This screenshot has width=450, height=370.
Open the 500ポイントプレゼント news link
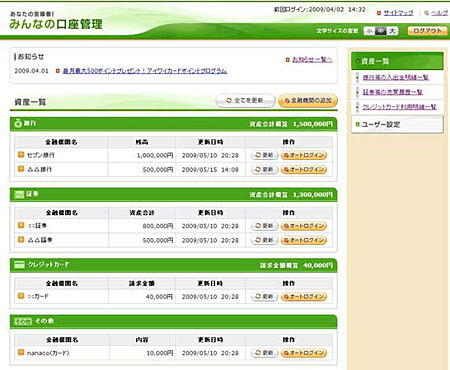145,71
